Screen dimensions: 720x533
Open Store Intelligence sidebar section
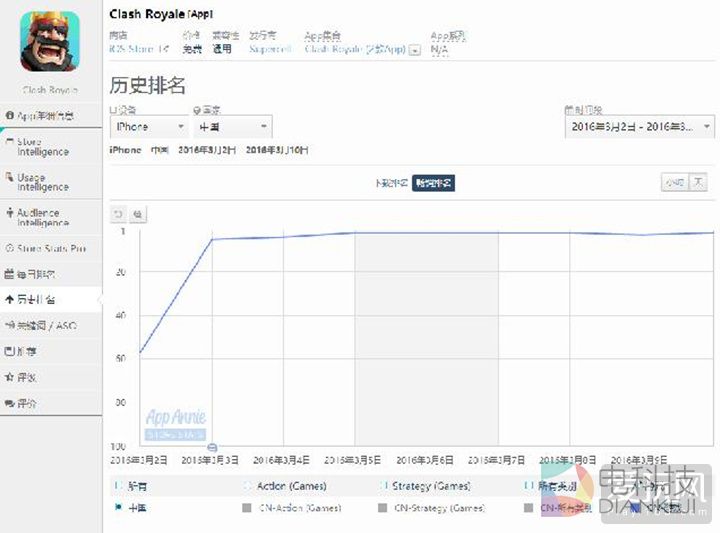(x=51, y=146)
